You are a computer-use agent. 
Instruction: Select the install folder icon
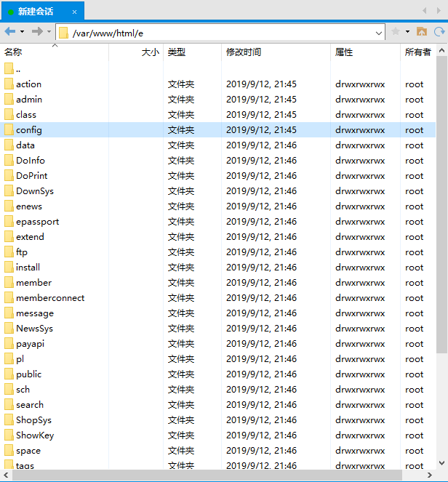[x=9, y=268]
